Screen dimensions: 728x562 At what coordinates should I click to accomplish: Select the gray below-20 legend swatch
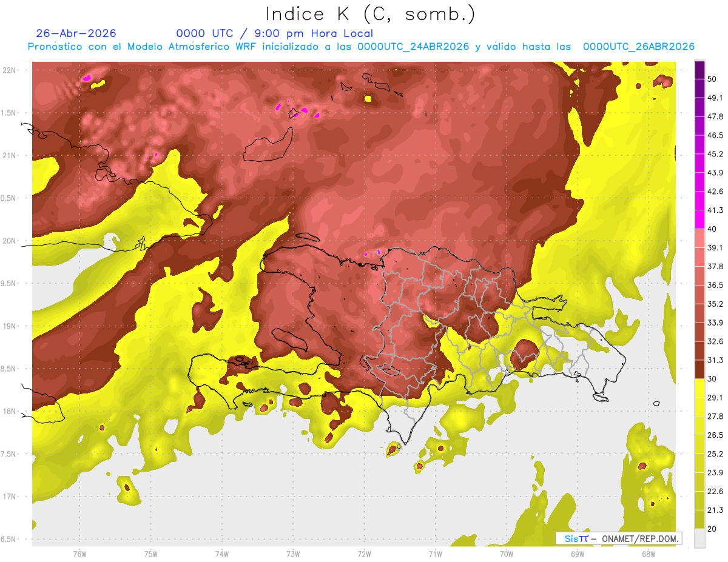click(699, 538)
